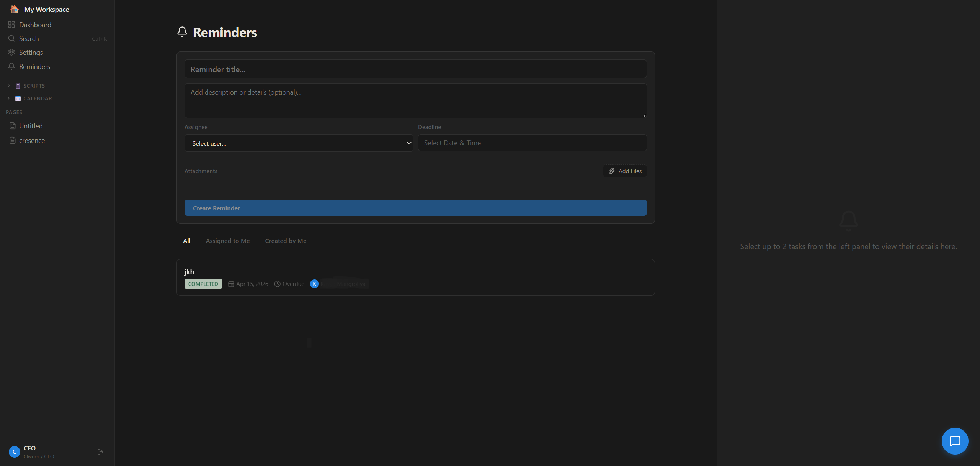Expand the CALENDAR section chevron

coord(8,98)
